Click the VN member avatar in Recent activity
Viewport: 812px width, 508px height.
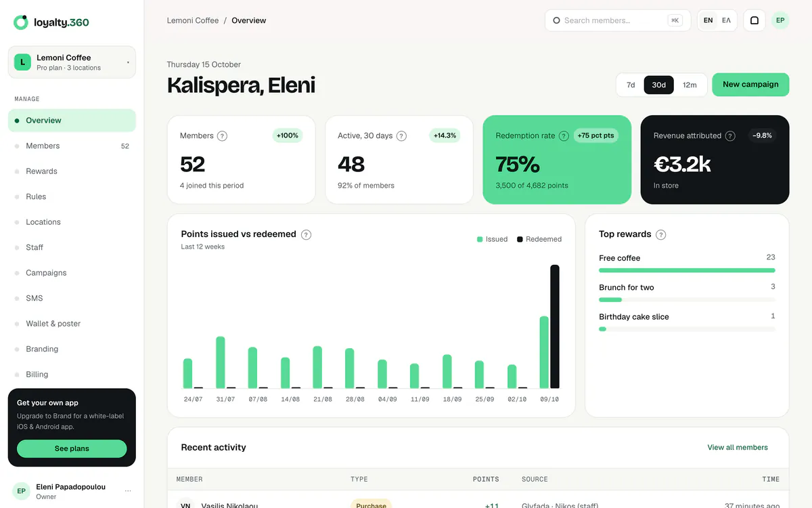pyautogui.click(x=185, y=505)
